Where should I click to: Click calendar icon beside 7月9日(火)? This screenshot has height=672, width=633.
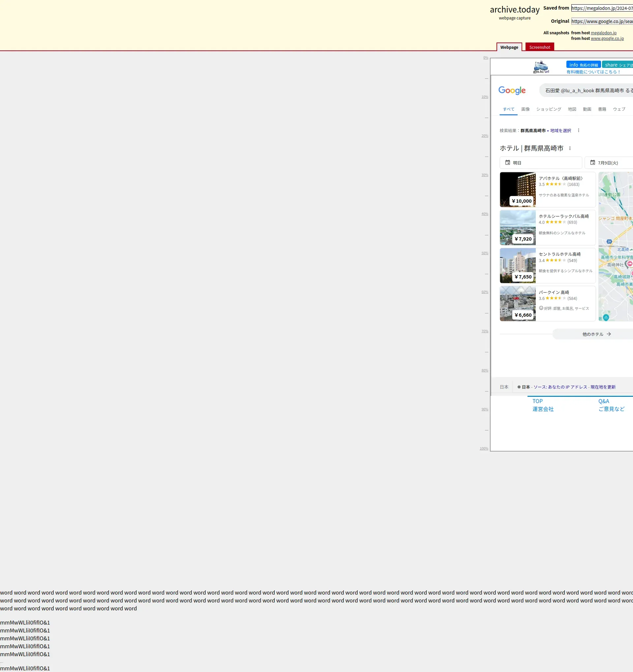(592, 162)
